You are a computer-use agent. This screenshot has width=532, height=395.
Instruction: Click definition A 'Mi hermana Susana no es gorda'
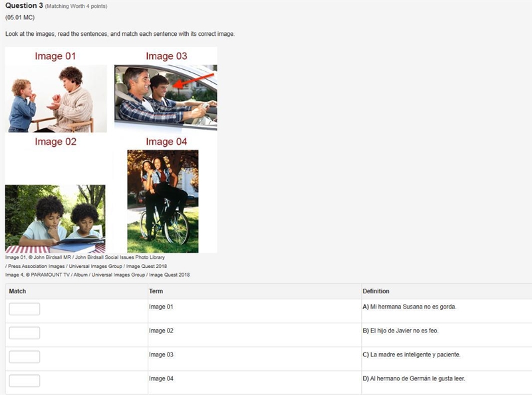(x=410, y=307)
